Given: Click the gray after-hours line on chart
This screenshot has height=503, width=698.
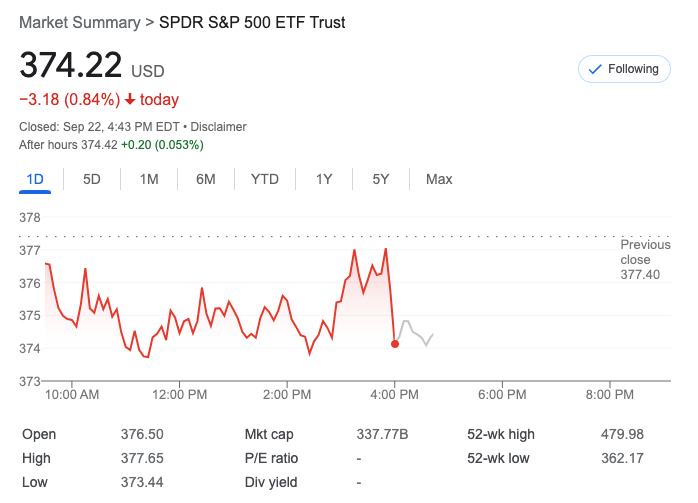Looking at the screenshot, I should 415,332.
